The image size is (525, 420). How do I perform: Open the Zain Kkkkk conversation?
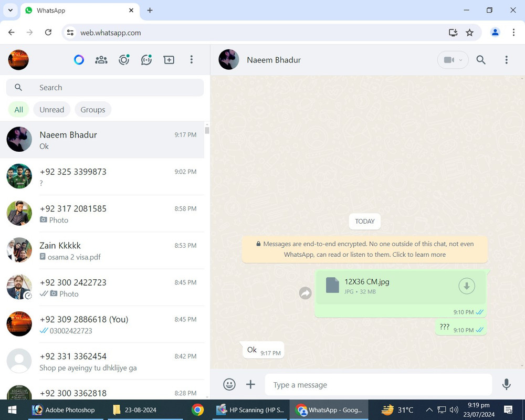102,250
